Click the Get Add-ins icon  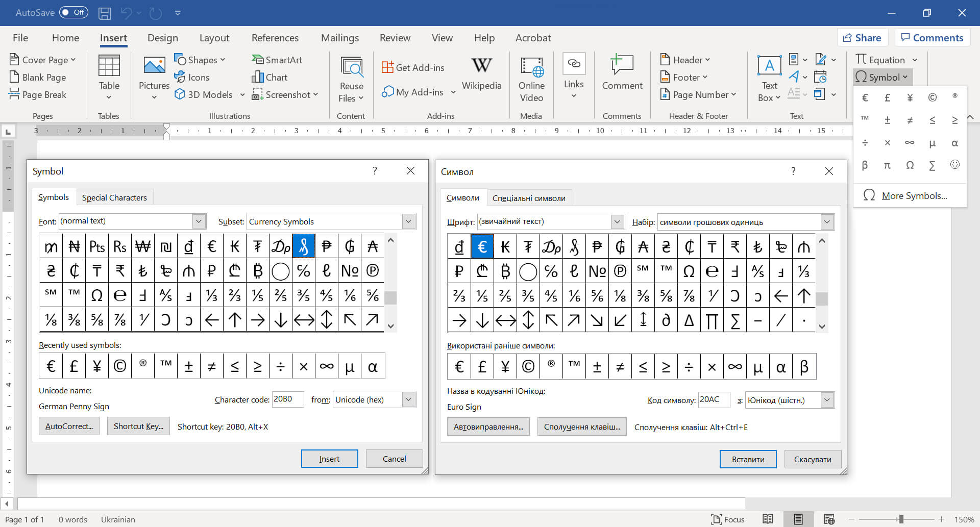pos(388,67)
